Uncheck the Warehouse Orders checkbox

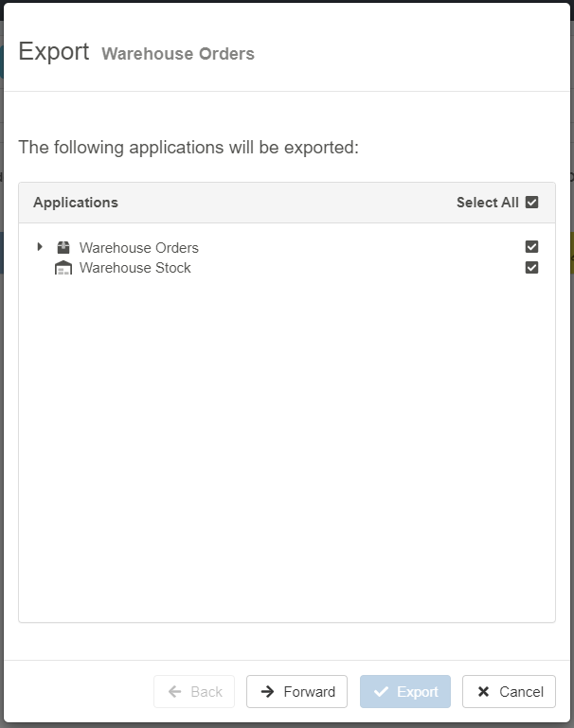tap(531, 247)
